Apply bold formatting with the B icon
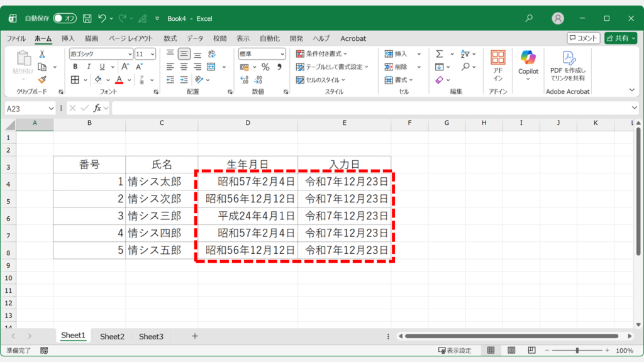644x362 pixels. coord(75,66)
